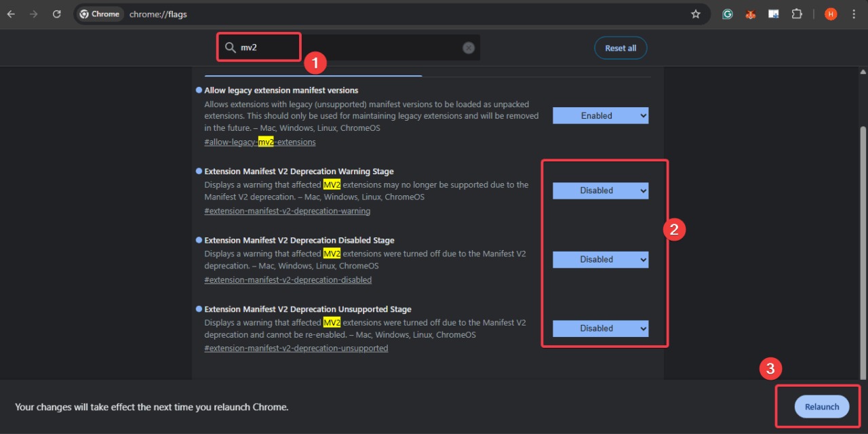Expand Deprecation Warning Stage dropdown
Viewport: 868px width, 434px height.
pyautogui.click(x=600, y=191)
